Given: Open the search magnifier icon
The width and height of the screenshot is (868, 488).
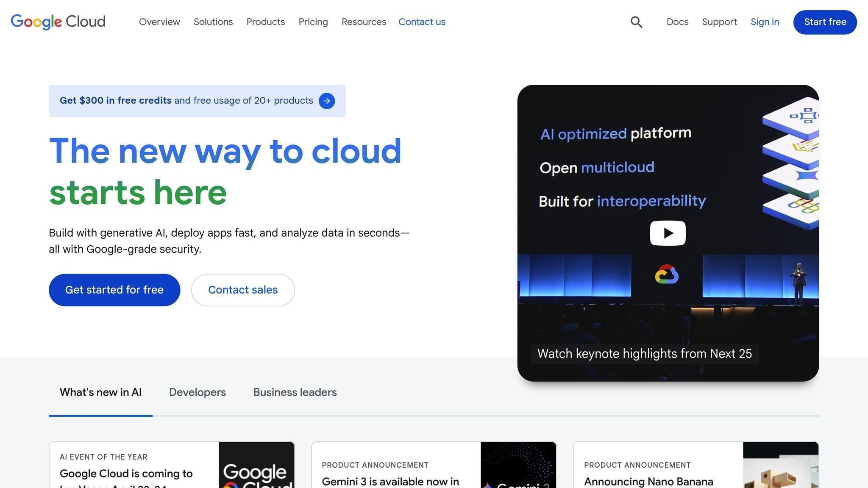Looking at the screenshot, I should click(636, 22).
